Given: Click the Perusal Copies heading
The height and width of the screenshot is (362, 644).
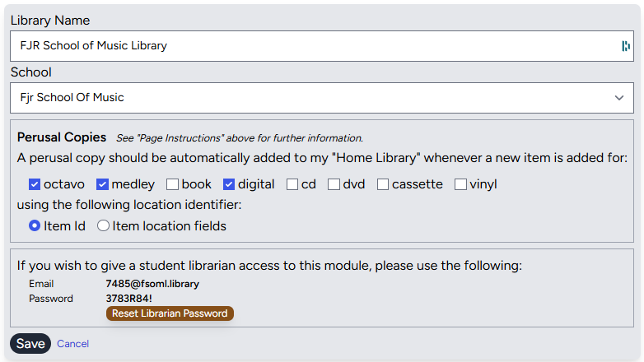Looking at the screenshot, I should pyautogui.click(x=62, y=137).
